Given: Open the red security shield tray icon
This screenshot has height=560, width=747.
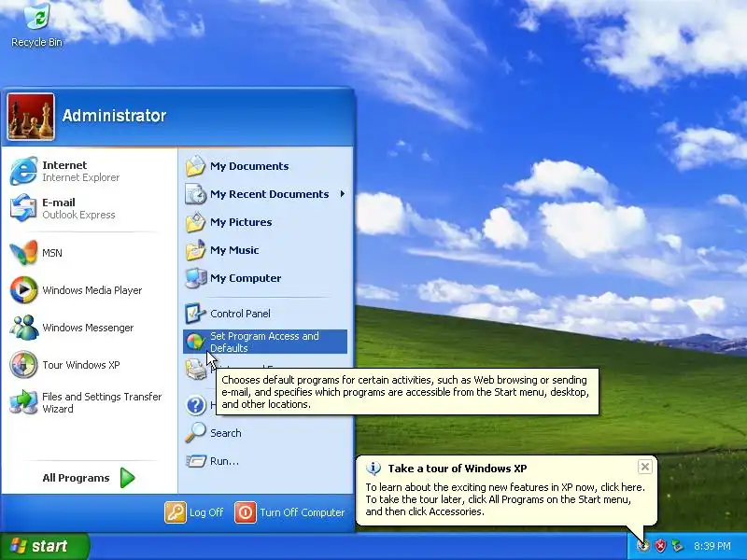Looking at the screenshot, I should click(660, 546).
